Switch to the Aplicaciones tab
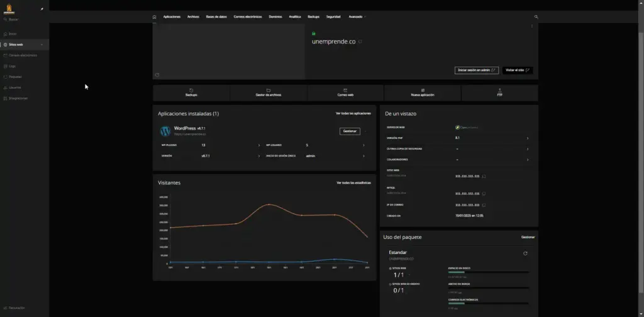The width and height of the screenshot is (644, 317). click(x=172, y=17)
